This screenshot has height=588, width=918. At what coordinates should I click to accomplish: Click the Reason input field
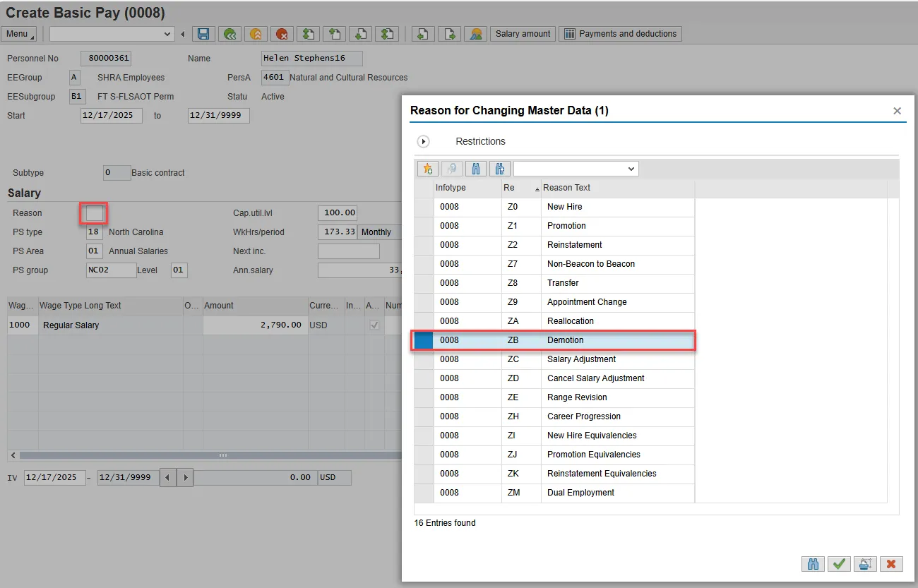94,213
